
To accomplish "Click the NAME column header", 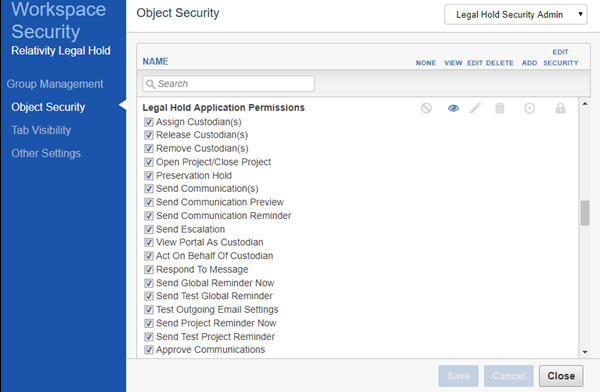I will pyautogui.click(x=155, y=62).
